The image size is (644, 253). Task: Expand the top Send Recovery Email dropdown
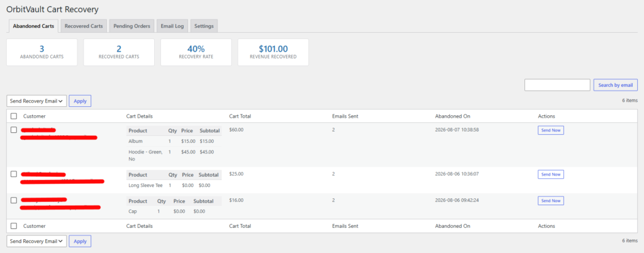click(36, 101)
